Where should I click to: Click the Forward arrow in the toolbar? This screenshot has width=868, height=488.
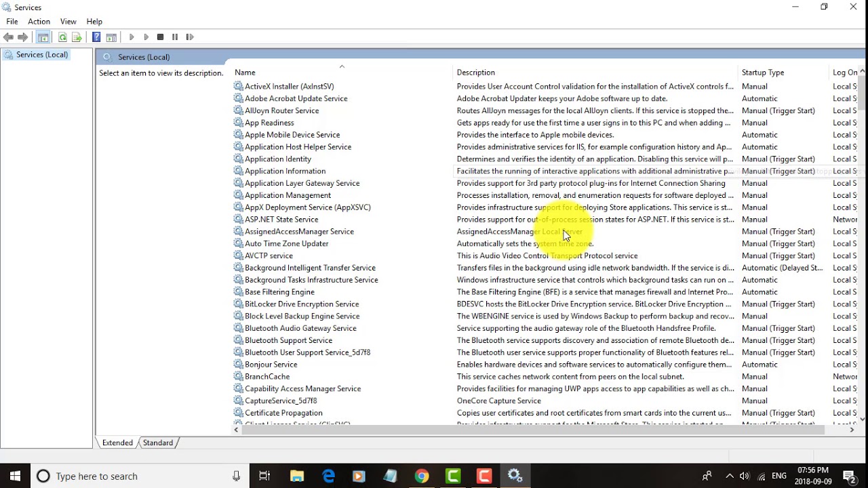pyautogui.click(x=23, y=37)
